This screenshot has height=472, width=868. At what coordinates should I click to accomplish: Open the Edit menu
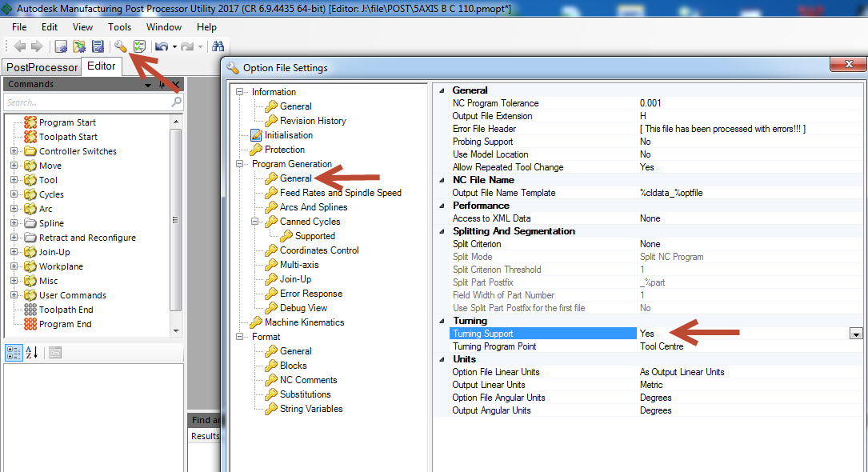pos(50,27)
